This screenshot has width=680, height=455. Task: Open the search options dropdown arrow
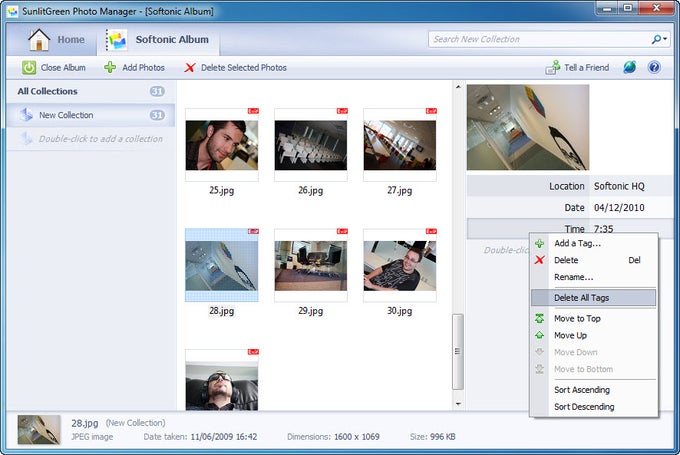point(665,39)
